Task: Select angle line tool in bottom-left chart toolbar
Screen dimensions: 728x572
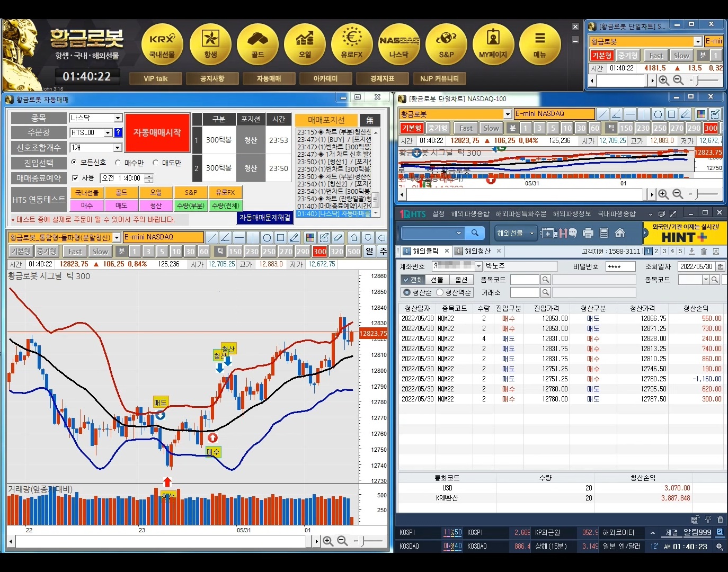Action: [225, 237]
